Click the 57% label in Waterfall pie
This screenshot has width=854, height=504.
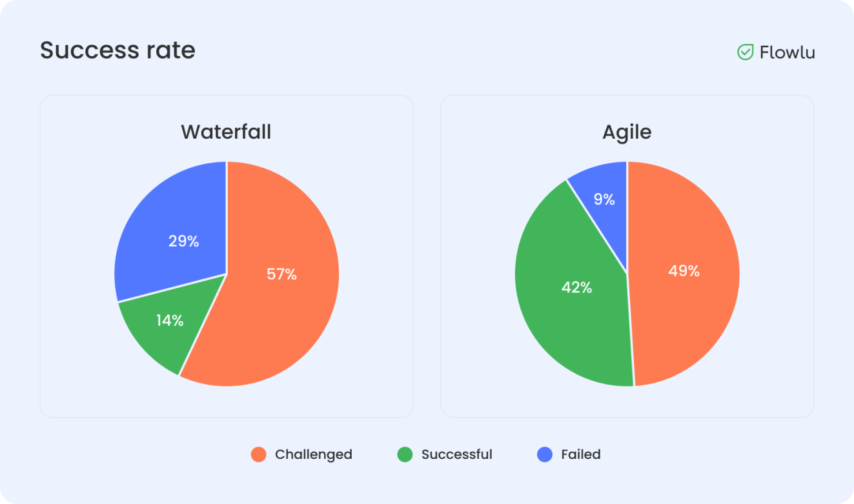click(282, 274)
